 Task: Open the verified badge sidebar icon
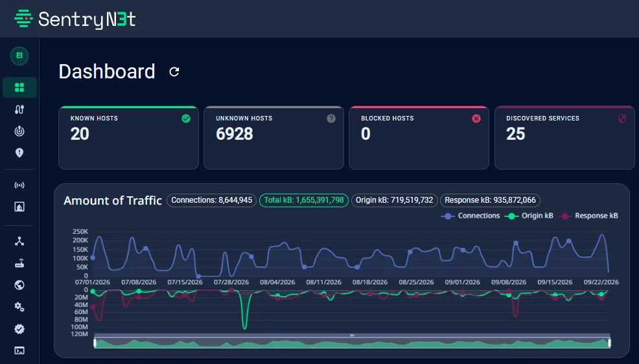tap(19, 329)
